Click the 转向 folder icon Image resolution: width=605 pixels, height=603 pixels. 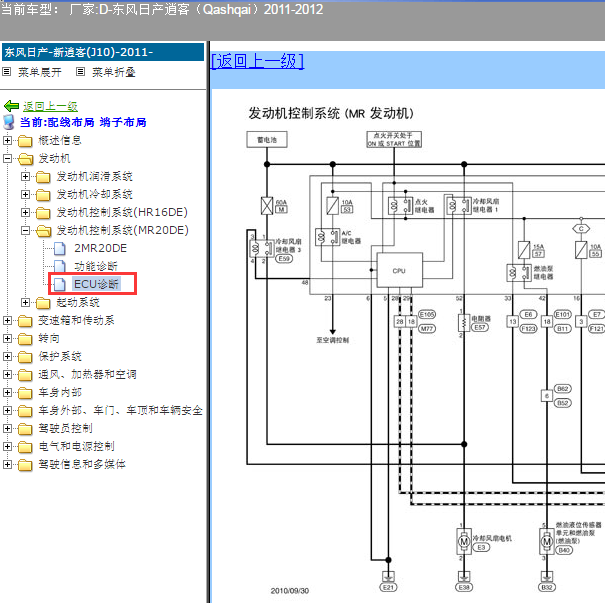pyautogui.click(x=25, y=339)
